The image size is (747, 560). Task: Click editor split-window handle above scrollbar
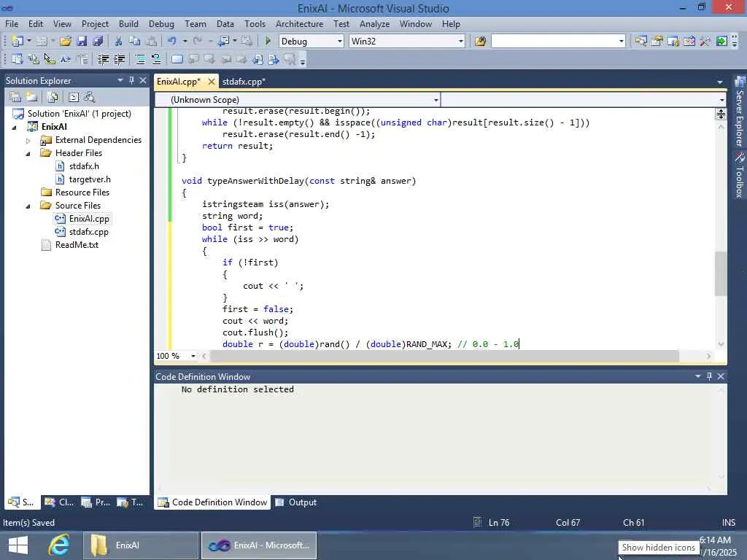[721, 114]
